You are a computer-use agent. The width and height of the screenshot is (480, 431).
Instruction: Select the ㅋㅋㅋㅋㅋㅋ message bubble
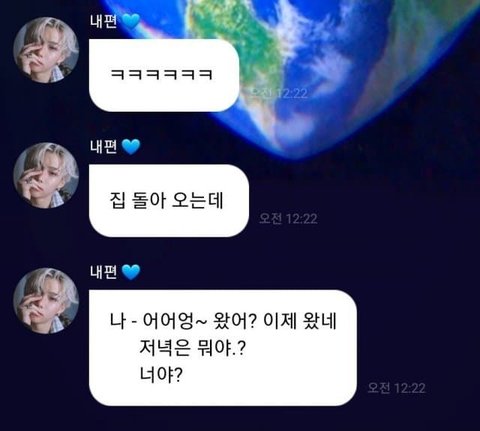(x=164, y=75)
